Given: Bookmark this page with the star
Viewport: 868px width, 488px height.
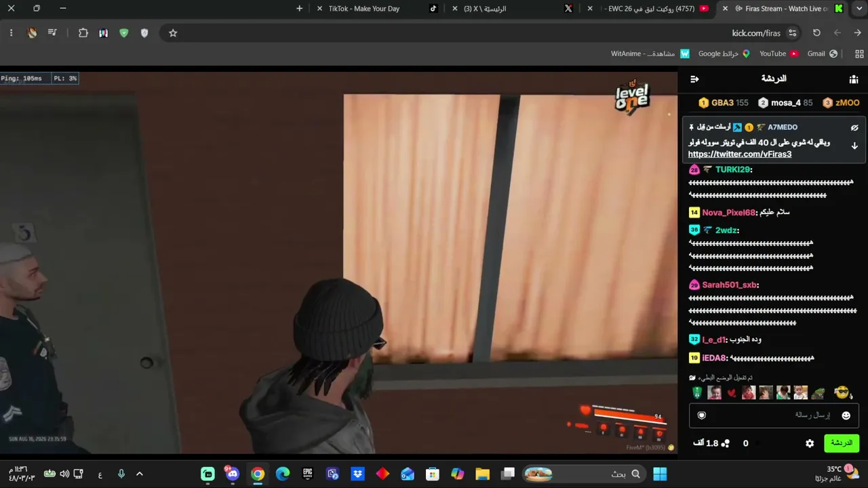Looking at the screenshot, I should (x=173, y=33).
